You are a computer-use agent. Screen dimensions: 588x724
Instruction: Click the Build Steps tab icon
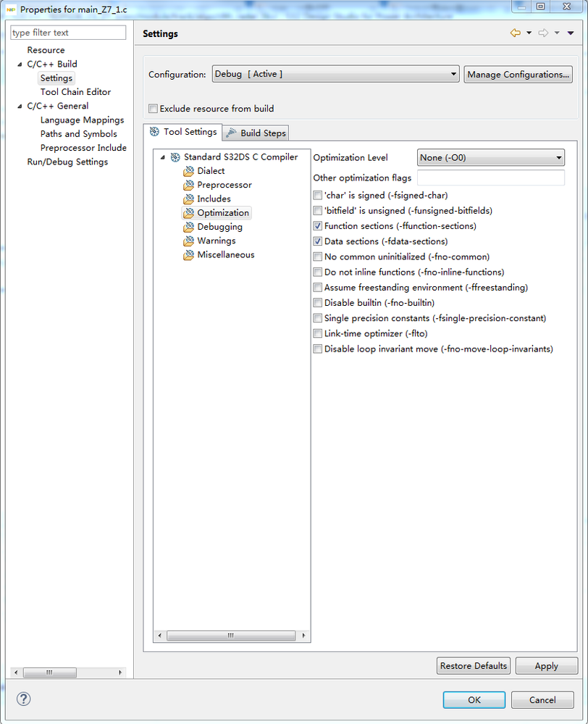[x=231, y=133]
